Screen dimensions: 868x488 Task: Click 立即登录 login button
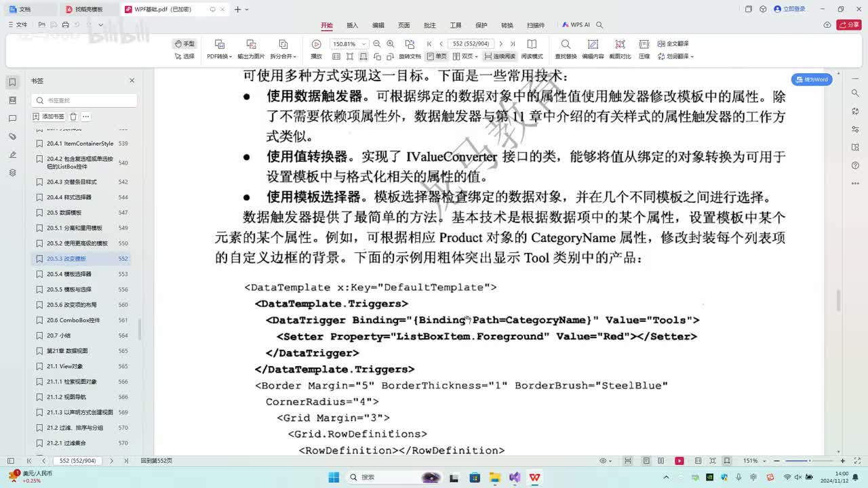point(790,9)
